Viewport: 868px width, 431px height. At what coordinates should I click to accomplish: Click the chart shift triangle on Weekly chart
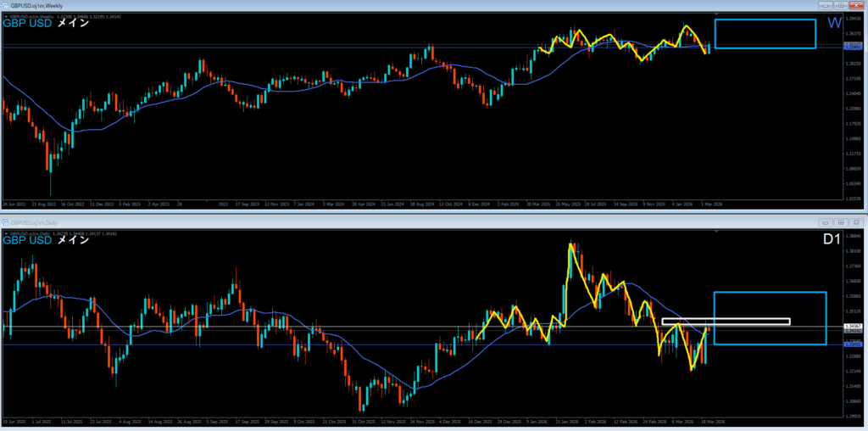[718, 15]
